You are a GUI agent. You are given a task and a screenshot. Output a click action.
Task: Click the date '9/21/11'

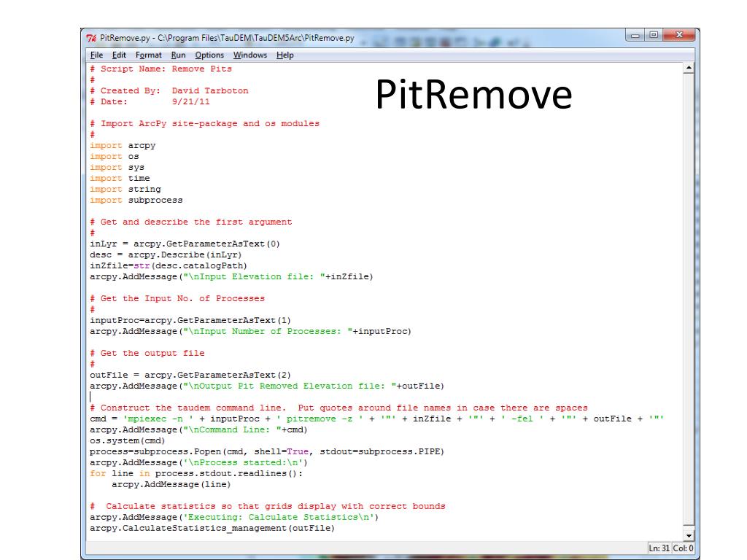(190, 101)
